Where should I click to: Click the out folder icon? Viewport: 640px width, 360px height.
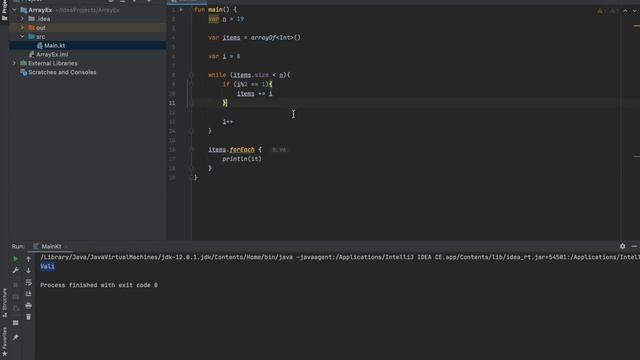tap(31, 28)
